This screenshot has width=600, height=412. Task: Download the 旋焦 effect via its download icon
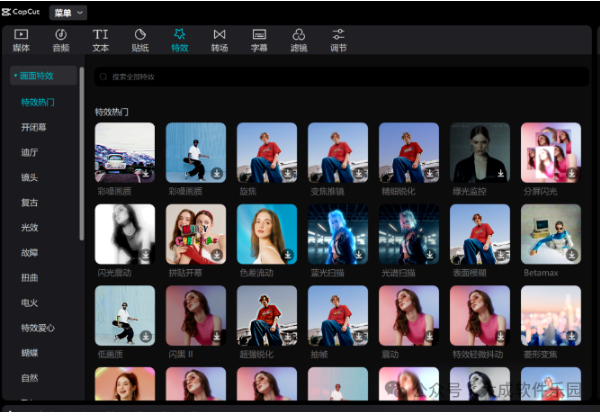[289, 173]
